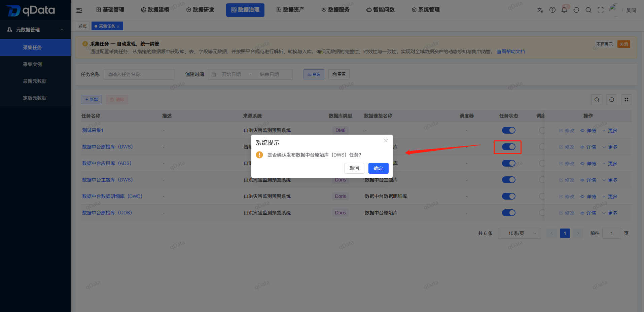Viewport: 644px width, 312px height.
Task: Click the qData logo
Action: click(x=30, y=10)
